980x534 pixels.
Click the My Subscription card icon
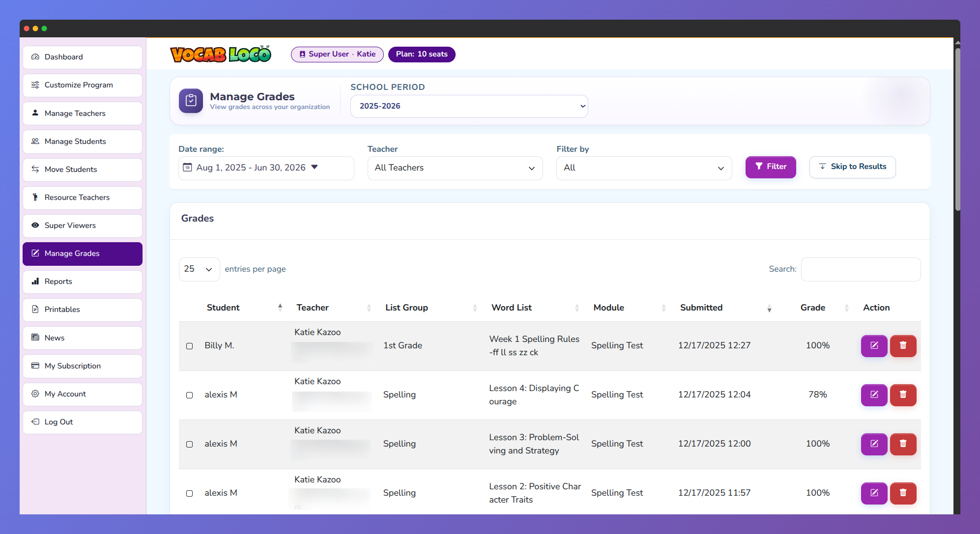pyautogui.click(x=35, y=366)
